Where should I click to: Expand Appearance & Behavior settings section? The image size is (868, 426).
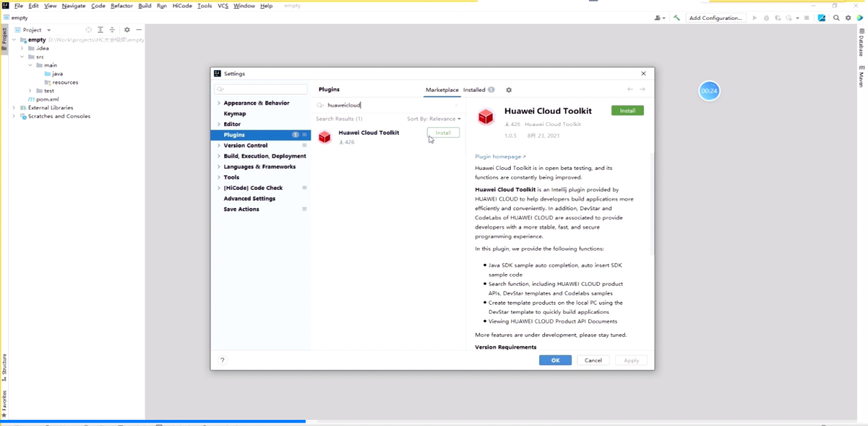(x=219, y=103)
